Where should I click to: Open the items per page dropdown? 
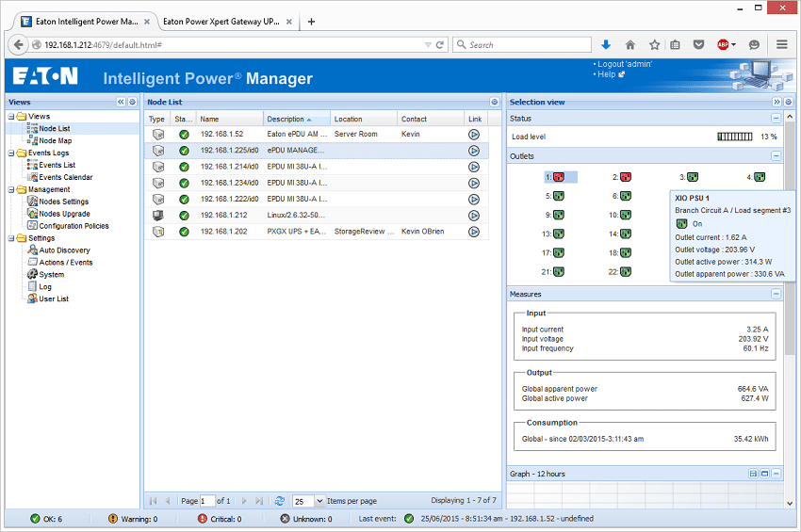(x=319, y=501)
